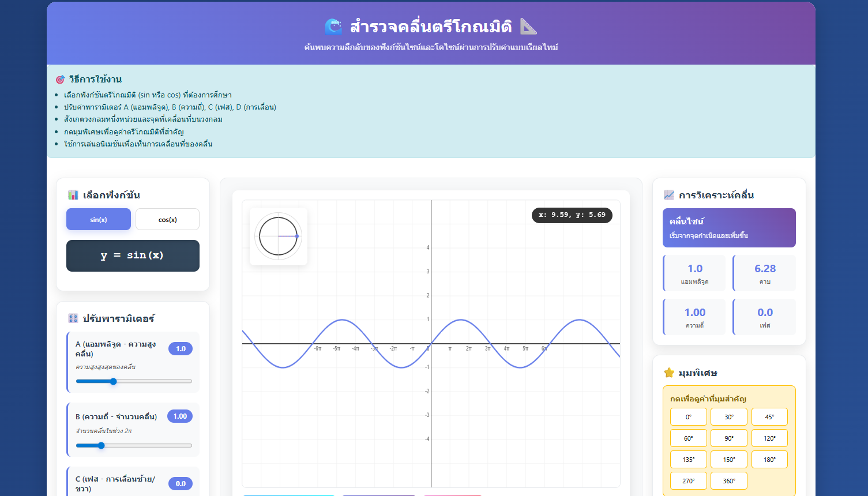Click the 135° angle button
Image resolution: width=868 pixels, height=496 pixels.
click(689, 460)
